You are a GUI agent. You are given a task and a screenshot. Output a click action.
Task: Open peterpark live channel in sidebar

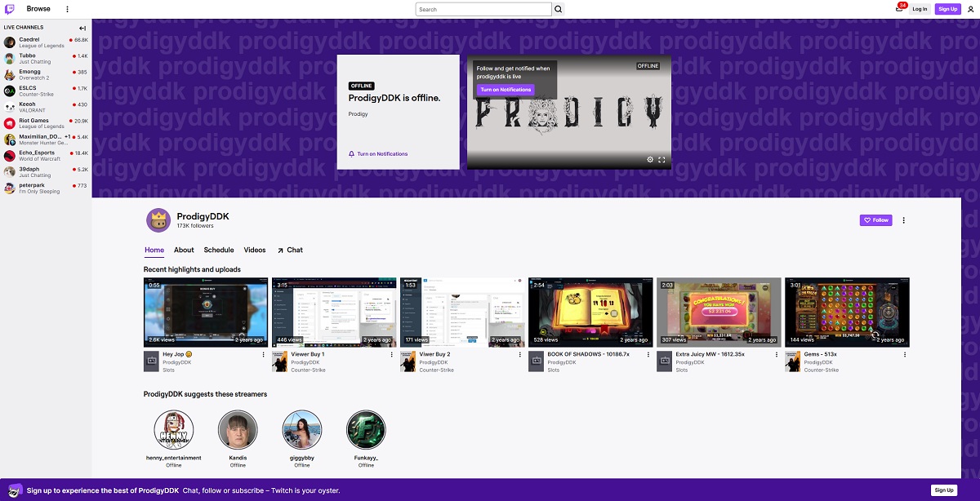pos(46,188)
